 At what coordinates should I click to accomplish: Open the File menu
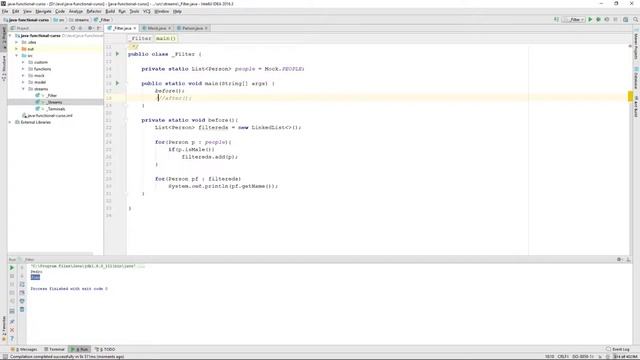[x=5, y=11]
